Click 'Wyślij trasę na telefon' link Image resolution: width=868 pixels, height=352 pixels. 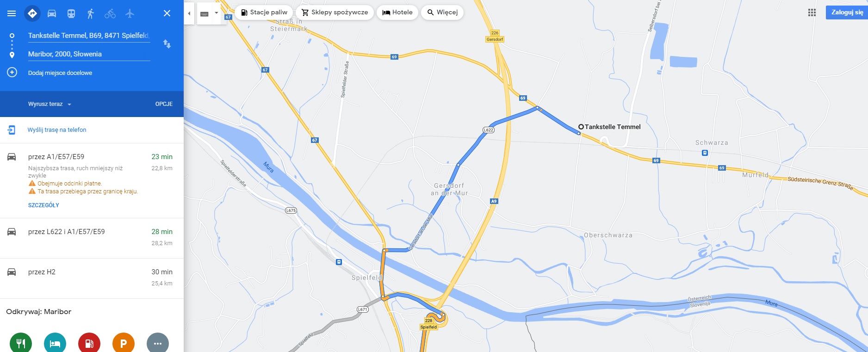click(57, 130)
